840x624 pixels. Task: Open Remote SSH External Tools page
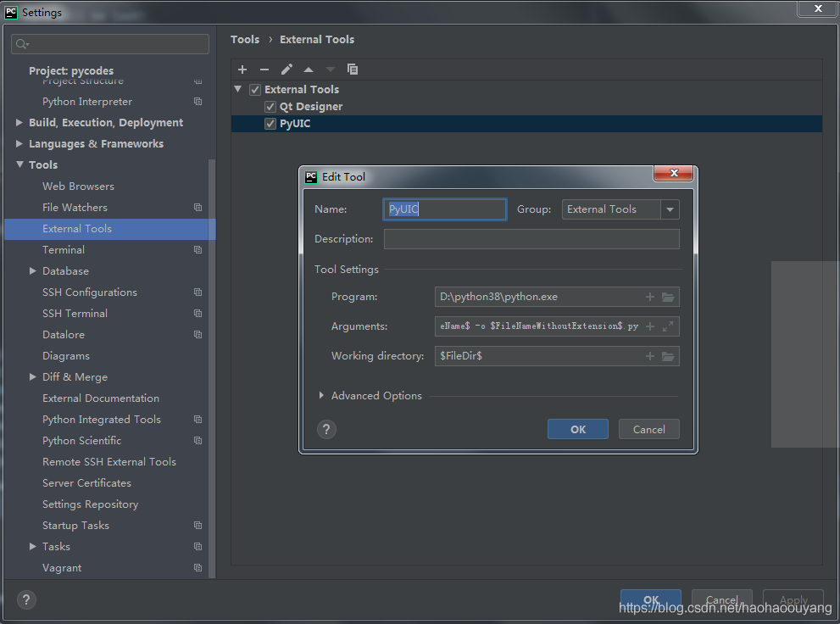tap(109, 462)
